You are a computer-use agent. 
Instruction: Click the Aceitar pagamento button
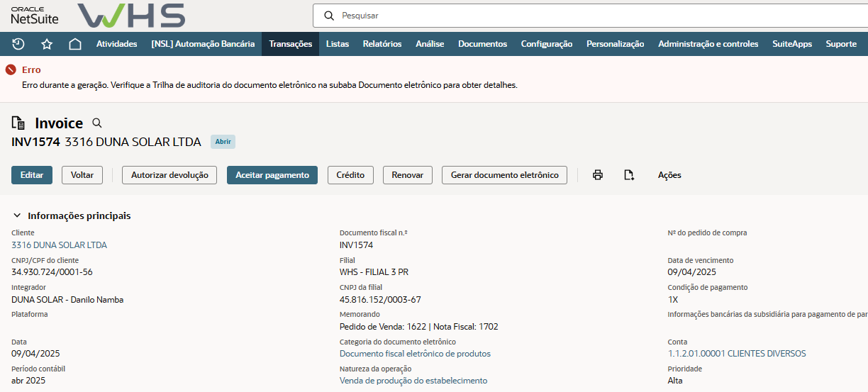coord(272,175)
